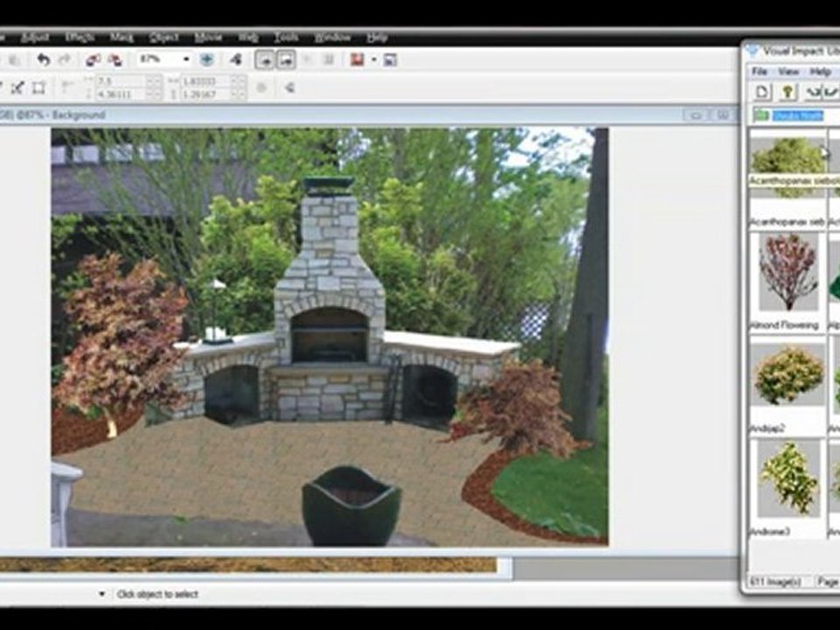Click the blue window icon at the top toolbar's end
Screen dimensions: 840x630
390,60
